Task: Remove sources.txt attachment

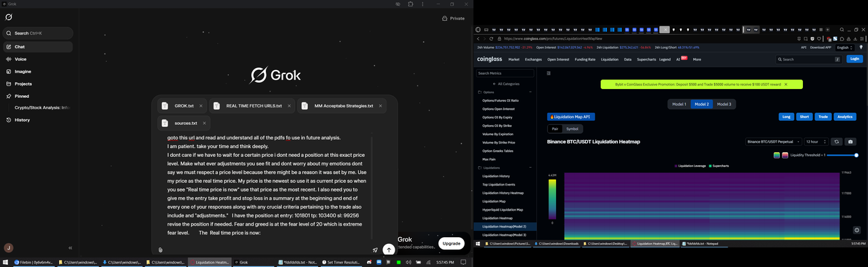Action: 205,123
